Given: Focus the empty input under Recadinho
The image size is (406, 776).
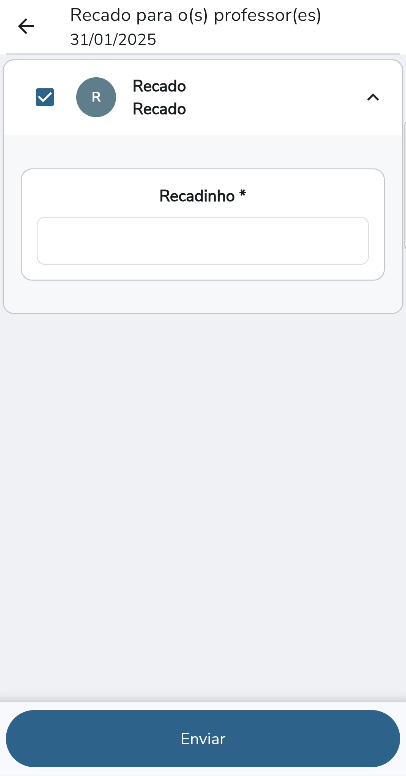Looking at the screenshot, I should pos(203,241).
